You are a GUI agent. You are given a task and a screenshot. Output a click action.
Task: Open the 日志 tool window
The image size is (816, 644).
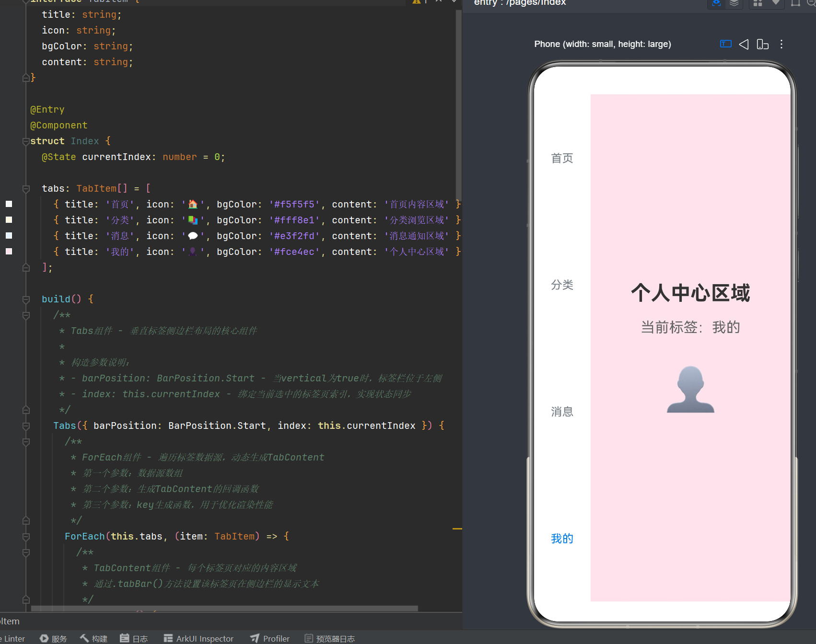[134, 638]
